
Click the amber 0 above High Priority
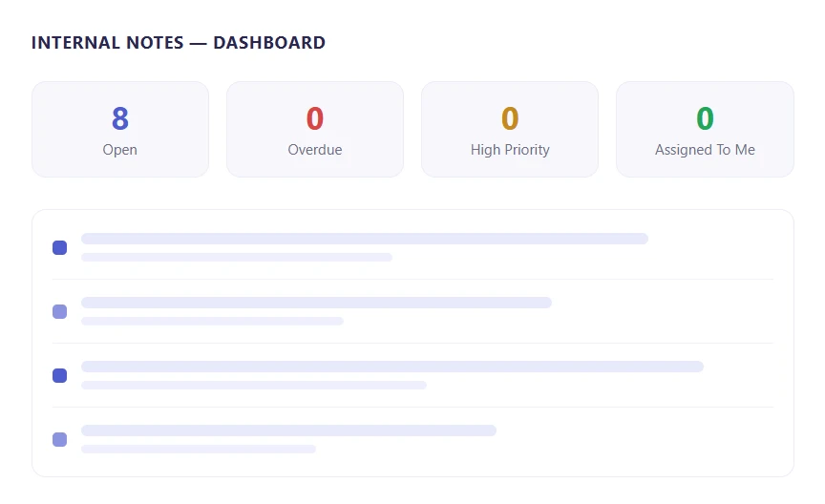point(510,118)
